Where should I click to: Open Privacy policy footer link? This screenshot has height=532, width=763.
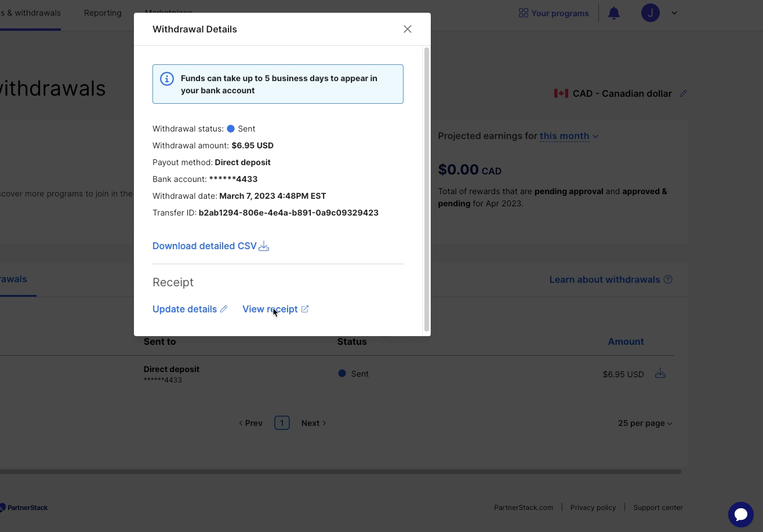[593, 507]
